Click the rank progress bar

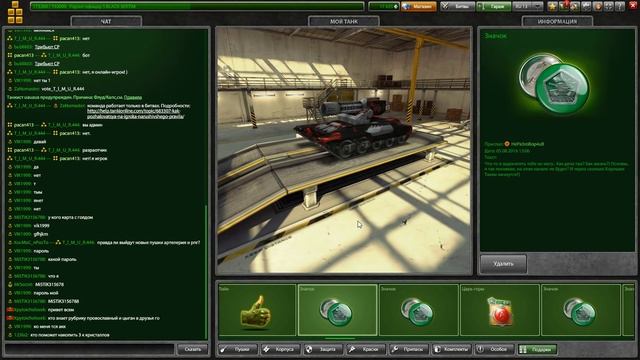[x=197, y=7]
